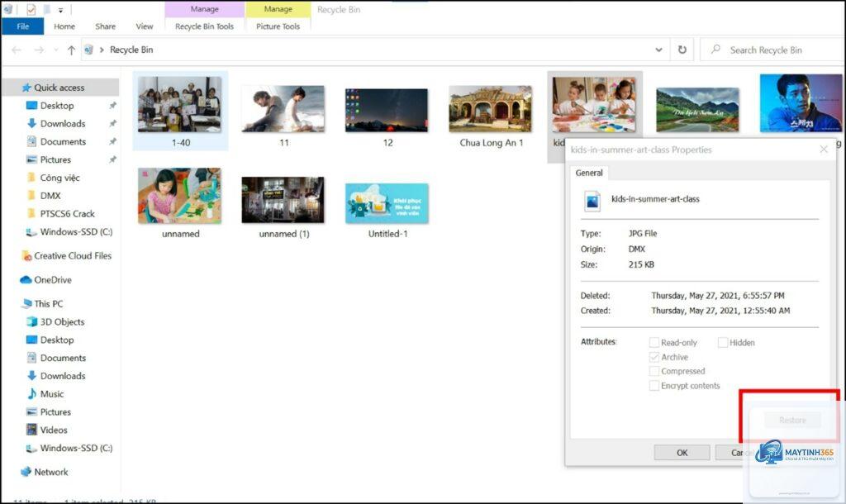Screen dimensions: 846x504
Task: Open pinned Pictures under Quick access
Action: [55, 159]
